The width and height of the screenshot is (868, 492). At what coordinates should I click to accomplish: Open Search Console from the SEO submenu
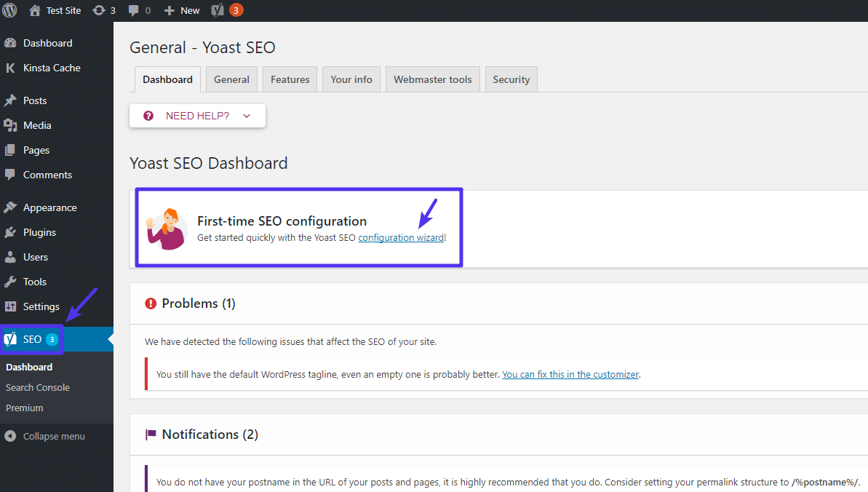[x=37, y=387]
